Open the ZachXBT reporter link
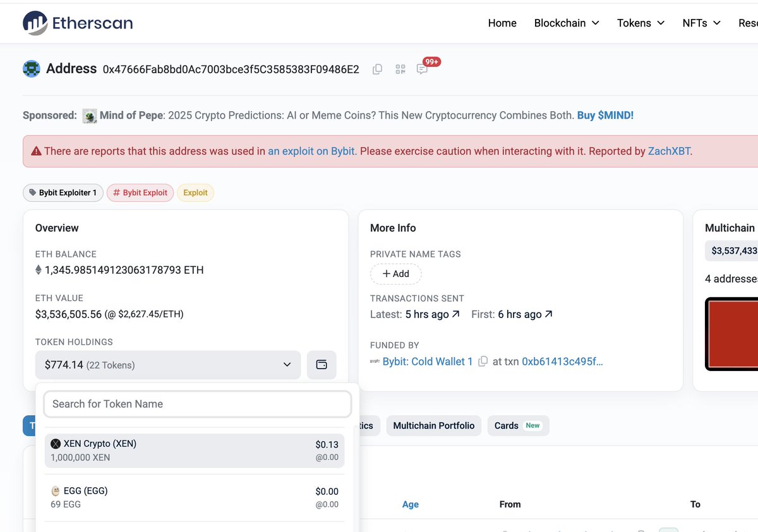This screenshot has height=532, width=758. coord(669,151)
